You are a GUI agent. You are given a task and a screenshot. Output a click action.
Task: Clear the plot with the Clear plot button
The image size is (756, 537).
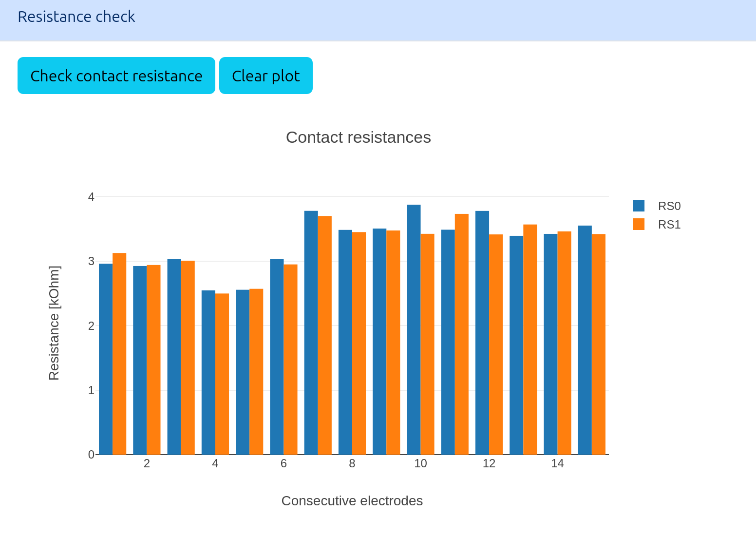(x=266, y=76)
